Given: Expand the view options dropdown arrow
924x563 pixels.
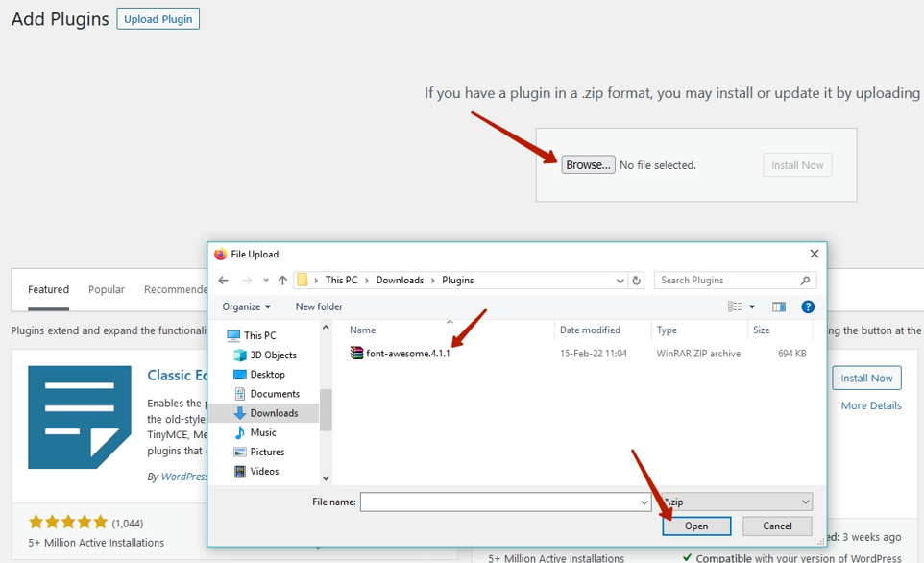Looking at the screenshot, I should [x=752, y=306].
